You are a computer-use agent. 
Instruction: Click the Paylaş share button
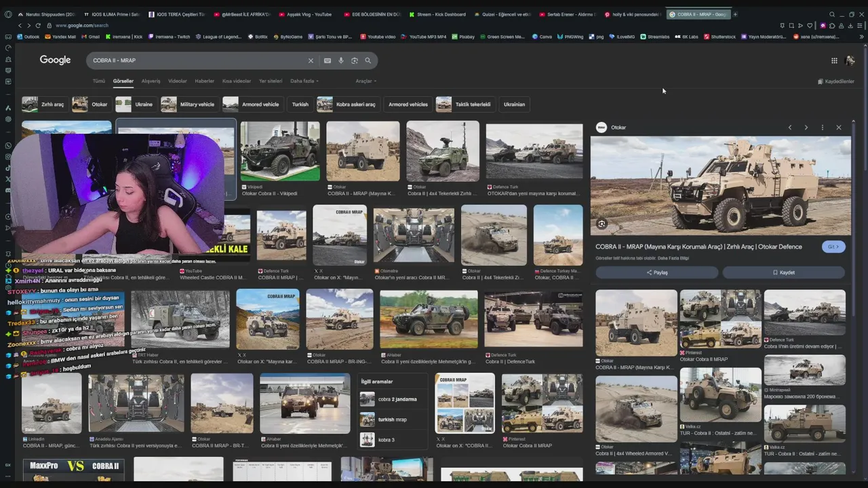(x=656, y=272)
